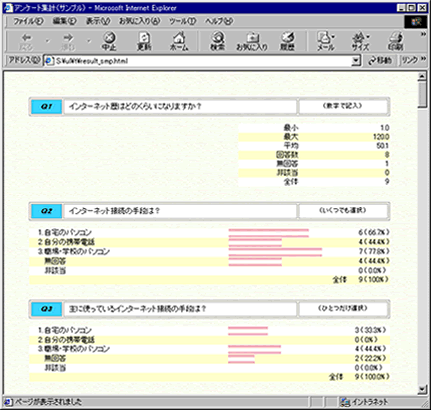The height and width of the screenshot is (410, 431).
Task: Open the Back button history dropdown arrow
Action: pyautogui.click(x=47, y=41)
